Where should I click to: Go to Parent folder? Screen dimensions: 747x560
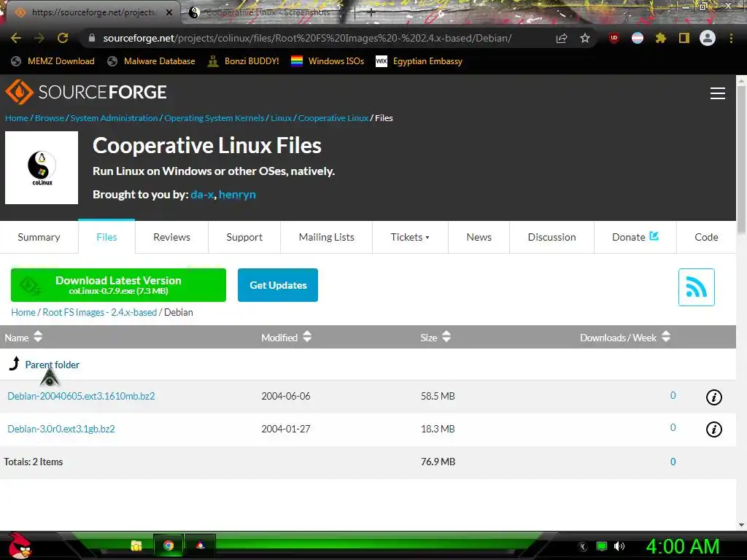click(52, 365)
